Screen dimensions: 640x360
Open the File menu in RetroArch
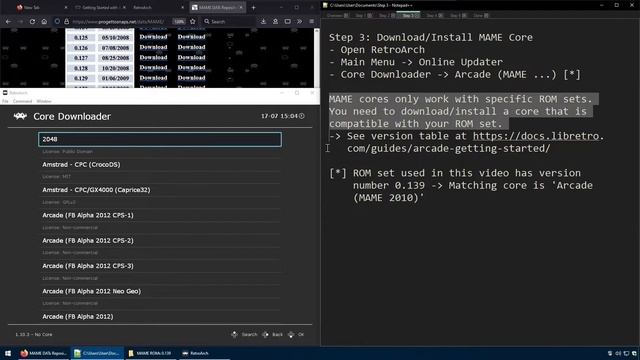[5, 101]
